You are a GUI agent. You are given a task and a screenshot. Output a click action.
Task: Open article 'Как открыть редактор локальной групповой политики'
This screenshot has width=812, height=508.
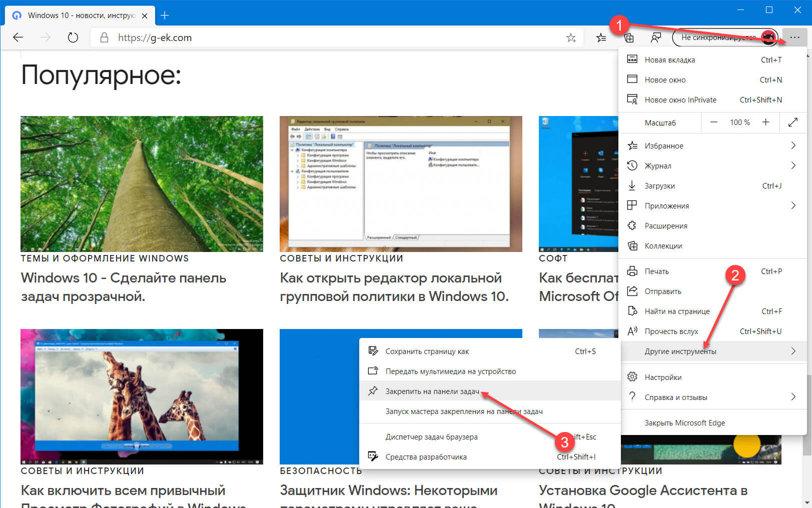(394, 287)
